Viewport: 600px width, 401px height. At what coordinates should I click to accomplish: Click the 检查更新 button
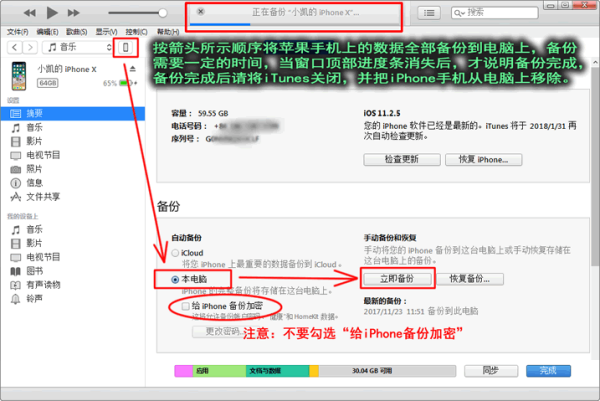click(396, 160)
